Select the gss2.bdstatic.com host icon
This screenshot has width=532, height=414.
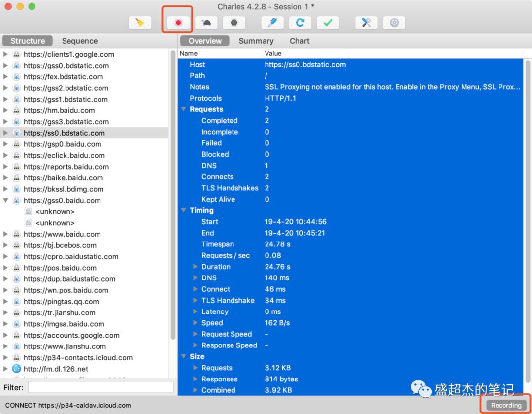(16, 88)
